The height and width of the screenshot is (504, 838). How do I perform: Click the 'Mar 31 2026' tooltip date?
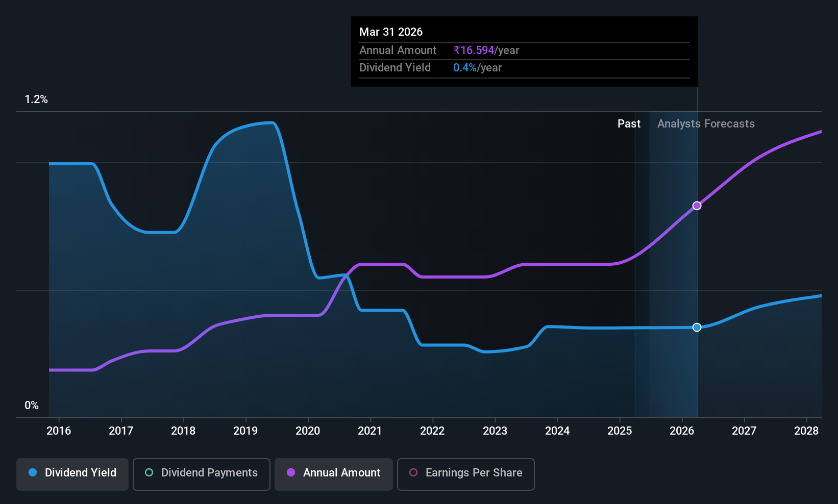[x=391, y=32]
